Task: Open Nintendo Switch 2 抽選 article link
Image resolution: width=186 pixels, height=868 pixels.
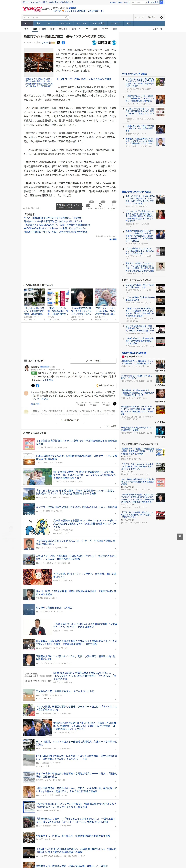Action: click(84, 676)
